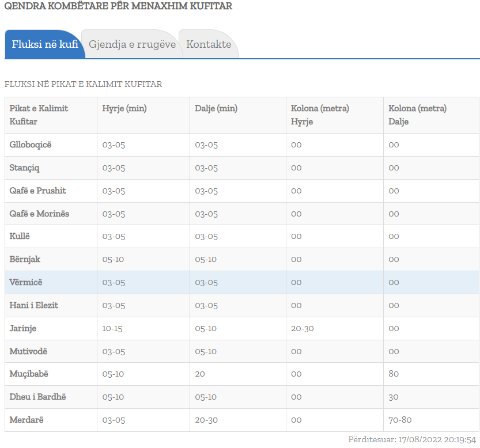Click the Qafë e Morinës row name
The image size is (480, 448).
click(39, 214)
